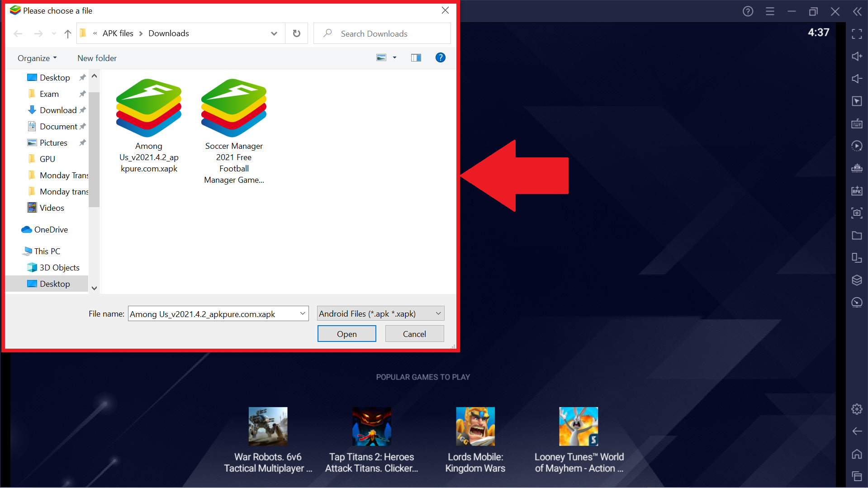Open recent locations dropdown arrow

coord(54,34)
